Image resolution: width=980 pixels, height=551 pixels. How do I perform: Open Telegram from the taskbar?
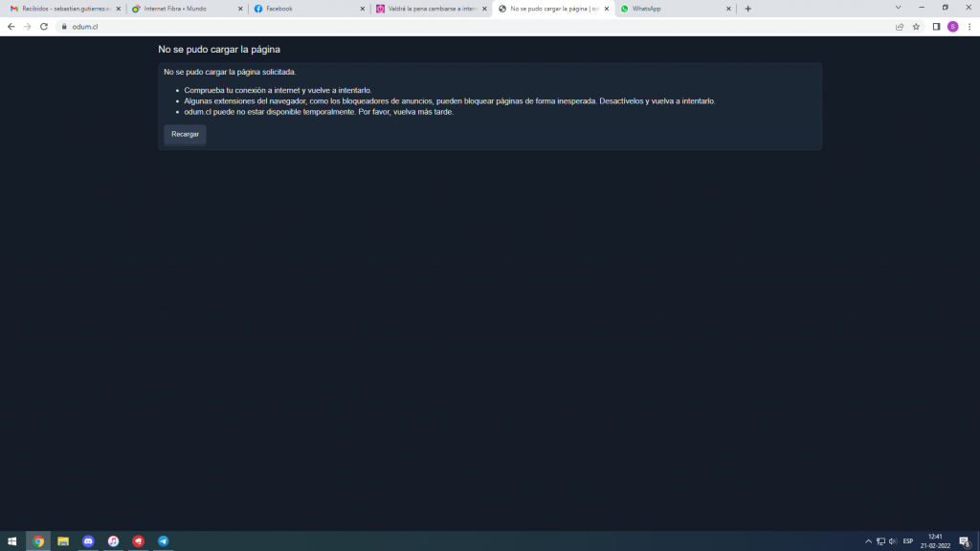point(163,541)
